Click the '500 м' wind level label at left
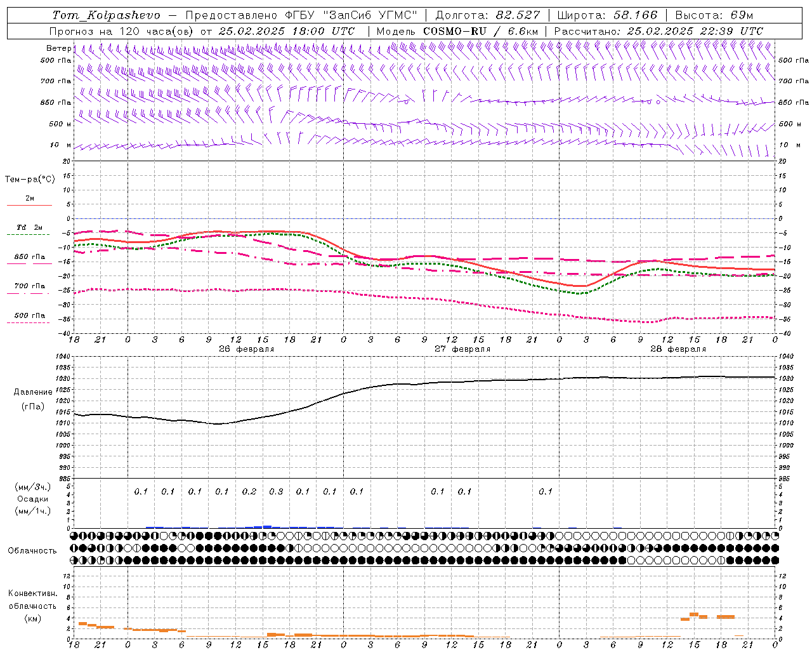Image resolution: width=812 pixels, height=650 pixels. coord(60,124)
